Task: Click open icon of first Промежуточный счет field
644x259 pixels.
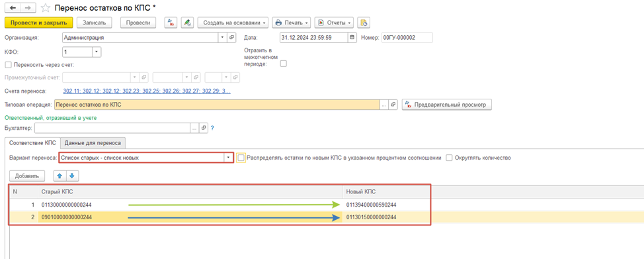Action: click(144, 77)
